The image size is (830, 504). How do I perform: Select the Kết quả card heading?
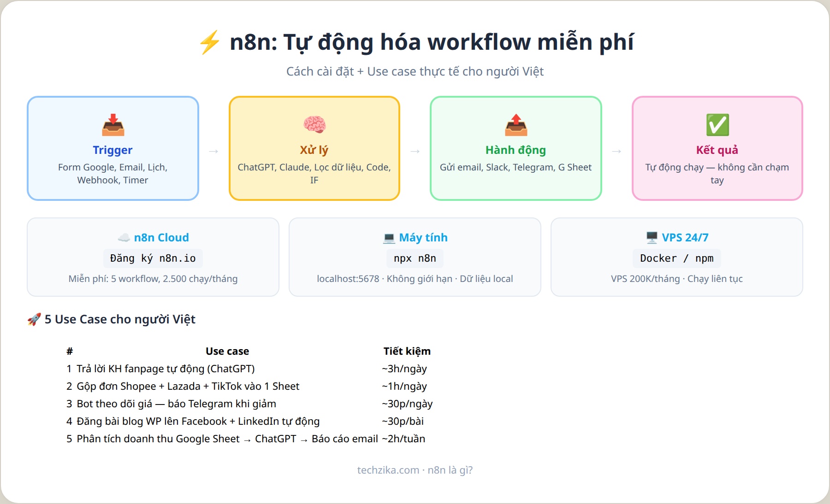(717, 150)
